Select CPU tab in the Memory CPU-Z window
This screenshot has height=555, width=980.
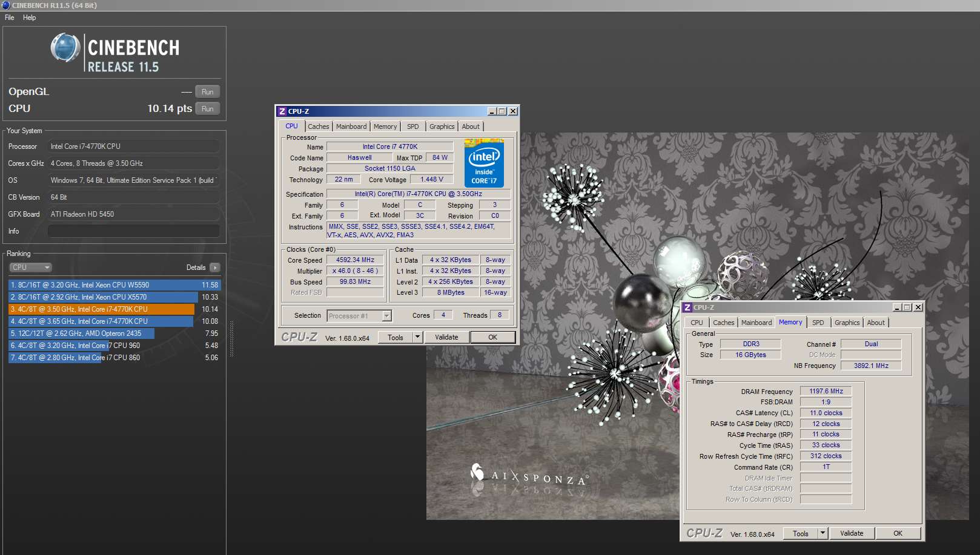pos(697,323)
